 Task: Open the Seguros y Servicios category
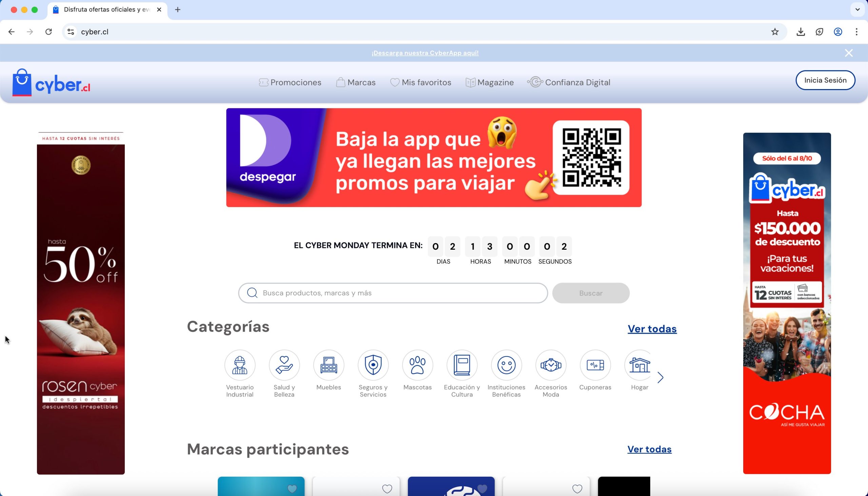pyautogui.click(x=373, y=365)
